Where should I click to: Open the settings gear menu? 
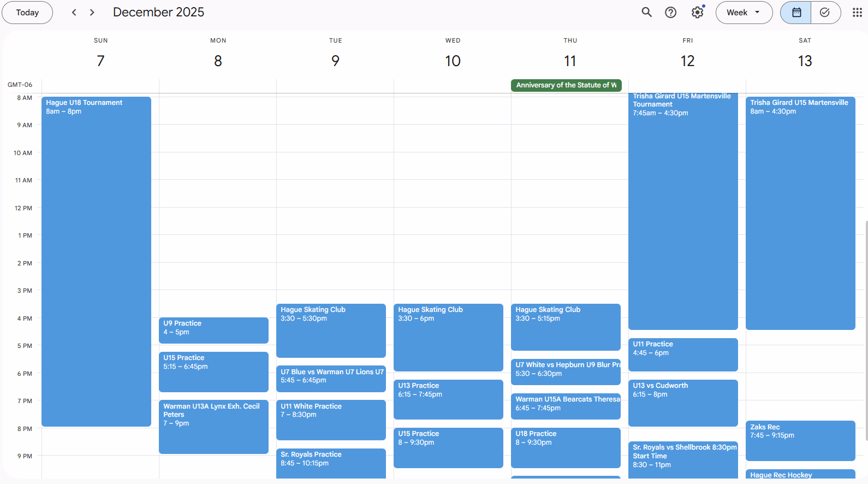point(697,13)
